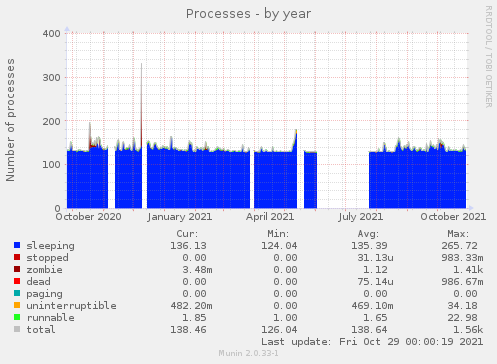
Task: Click the 'January 2021' axis label
Action: [x=180, y=217]
